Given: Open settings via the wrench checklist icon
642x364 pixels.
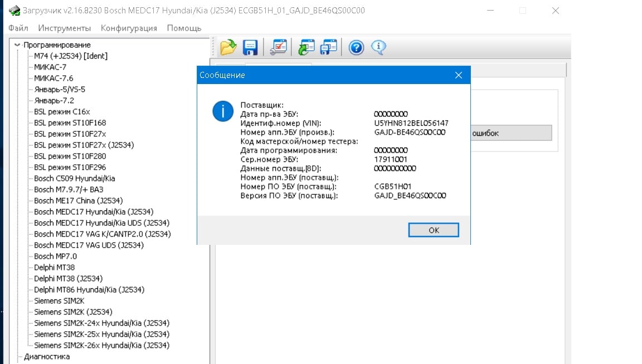Looking at the screenshot, I should point(278,48).
